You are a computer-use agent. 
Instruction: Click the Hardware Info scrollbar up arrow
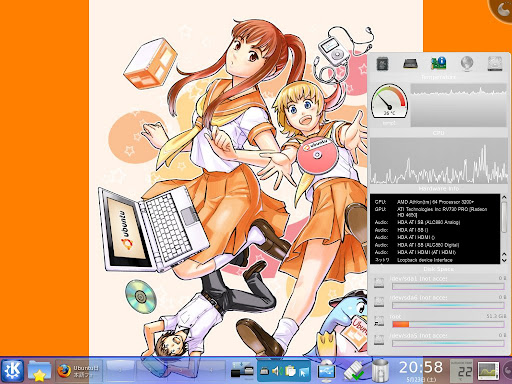504,198
